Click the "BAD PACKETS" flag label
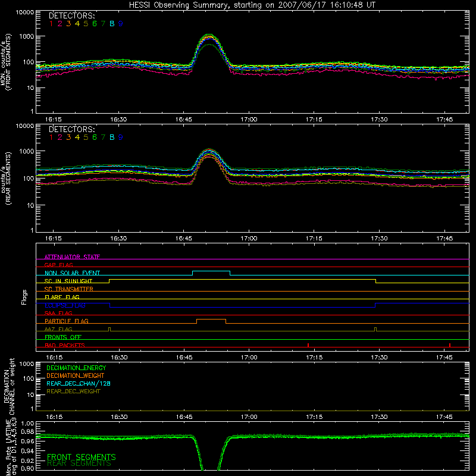 coord(65,345)
